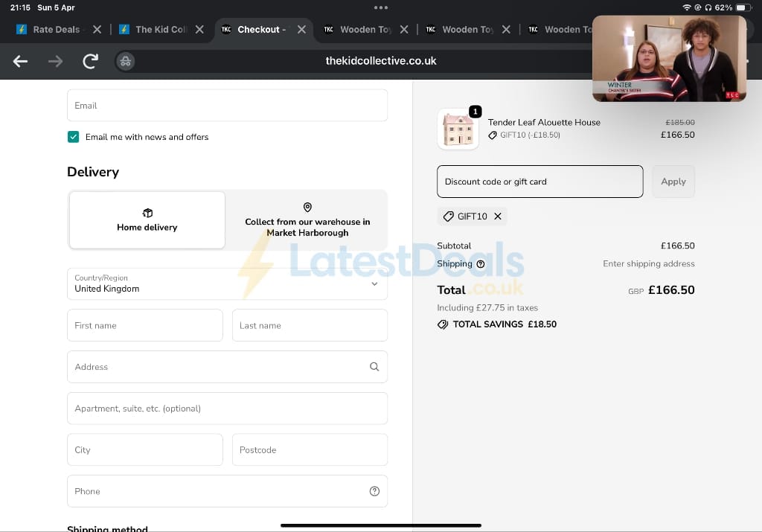Click the Apartment, suite, etc. field

(228, 408)
